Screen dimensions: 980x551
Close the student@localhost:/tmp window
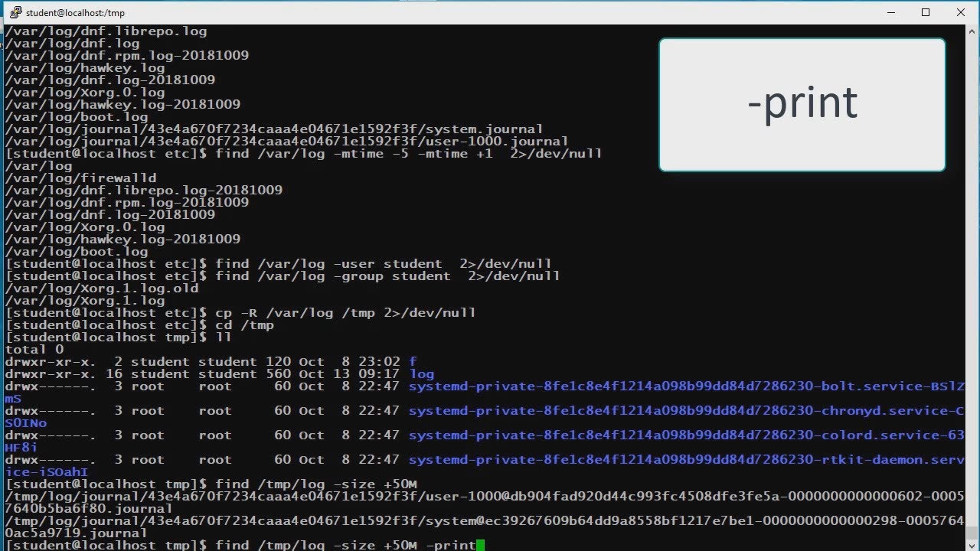961,12
